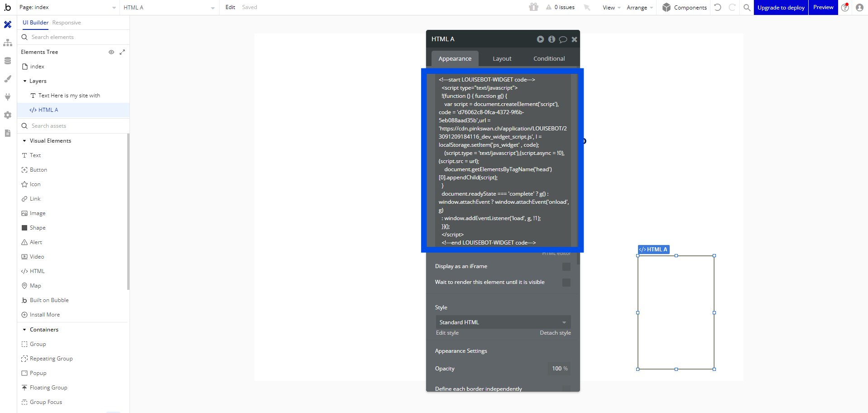868x413 pixels.
Task: Click the info icon in HTML A panel
Action: click(x=551, y=39)
